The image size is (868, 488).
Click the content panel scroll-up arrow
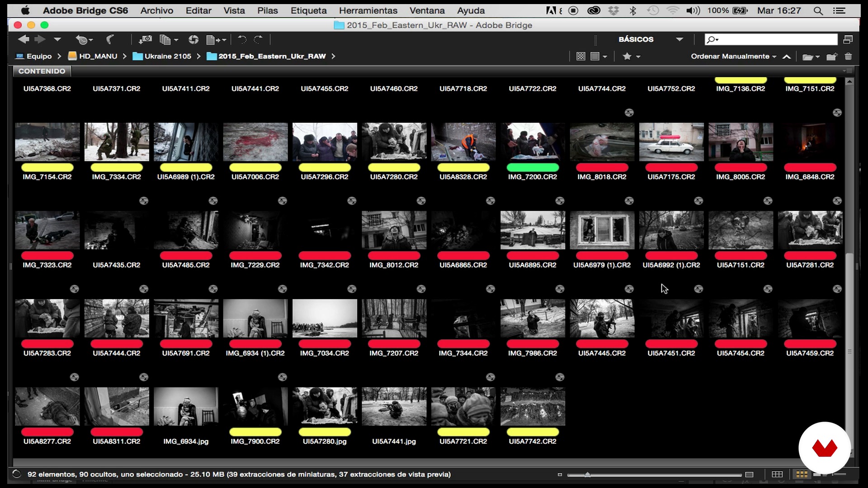coord(849,82)
